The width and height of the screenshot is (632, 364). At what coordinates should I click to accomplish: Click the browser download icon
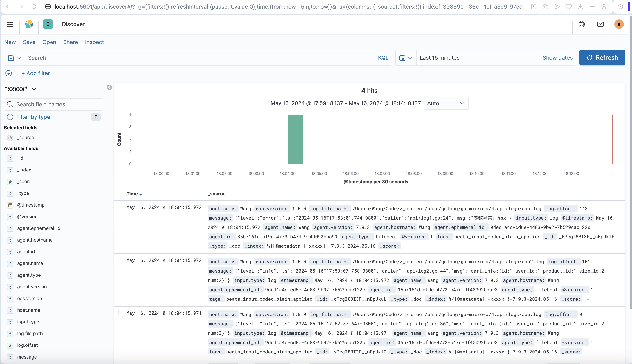click(x=581, y=7)
